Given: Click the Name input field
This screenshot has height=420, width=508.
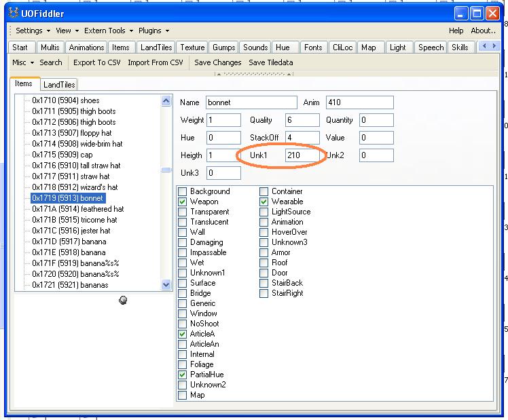Looking at the screenshot, I should (x=251, y=102).
